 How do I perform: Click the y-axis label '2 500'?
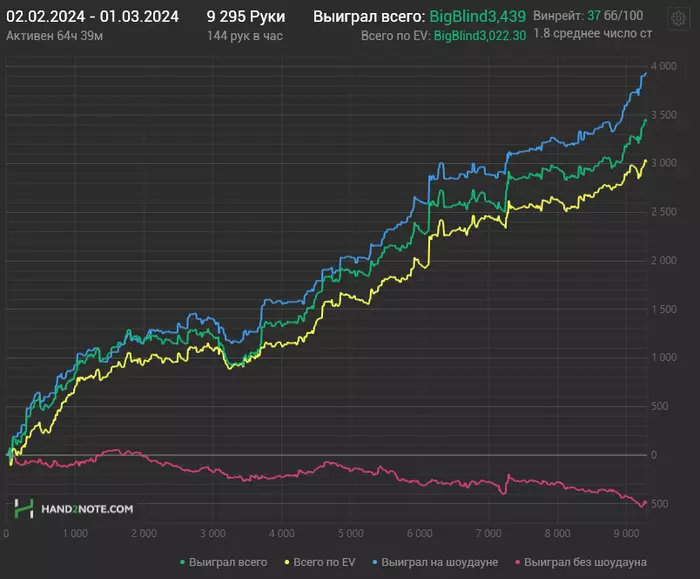[664, 212]
